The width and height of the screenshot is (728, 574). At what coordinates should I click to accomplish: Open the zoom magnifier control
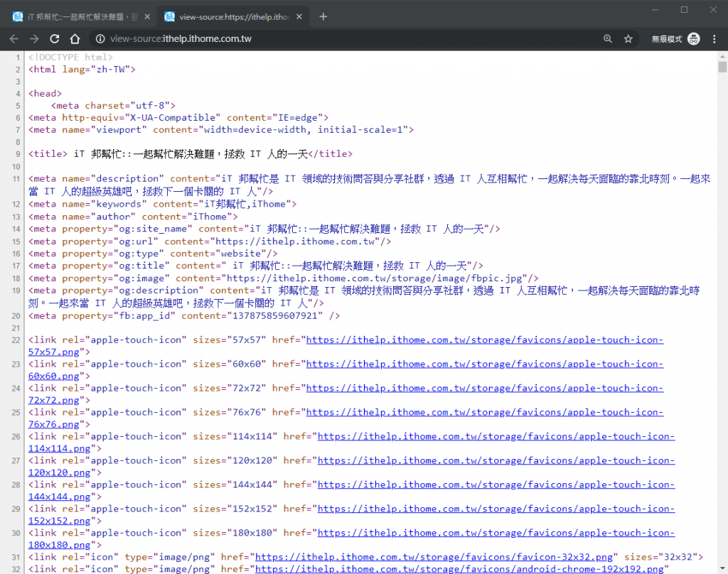(x=608, y=39)
